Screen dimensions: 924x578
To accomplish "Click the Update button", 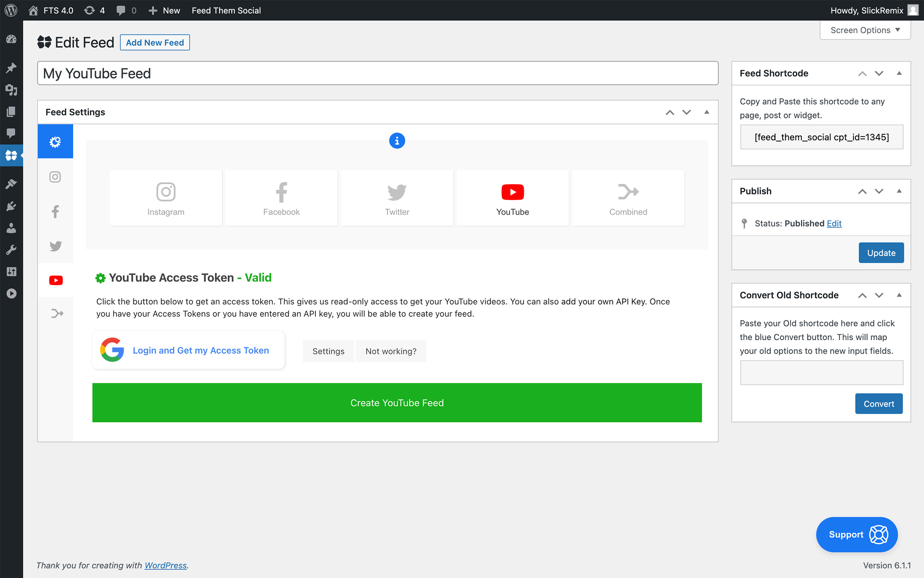I will click(881, 253).
